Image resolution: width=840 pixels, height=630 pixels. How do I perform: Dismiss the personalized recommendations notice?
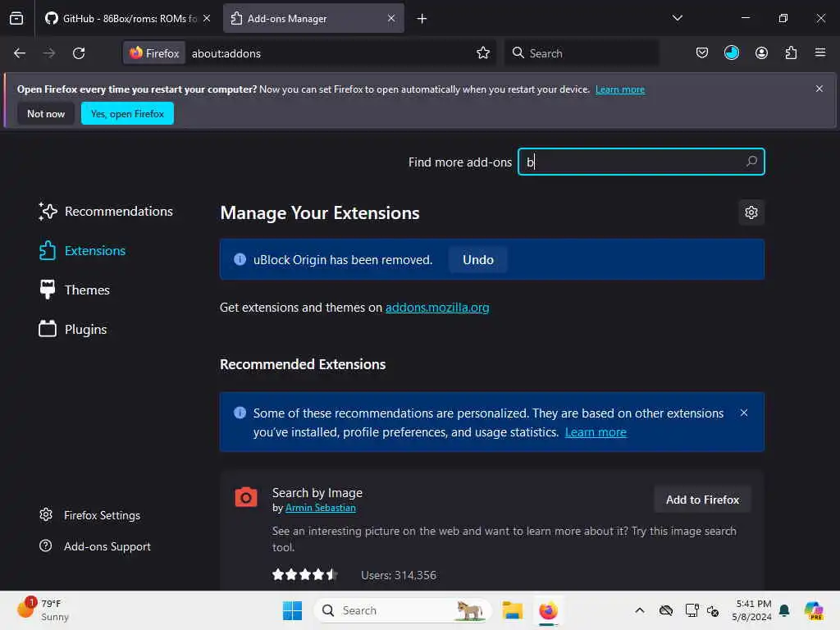pos(743,413)
